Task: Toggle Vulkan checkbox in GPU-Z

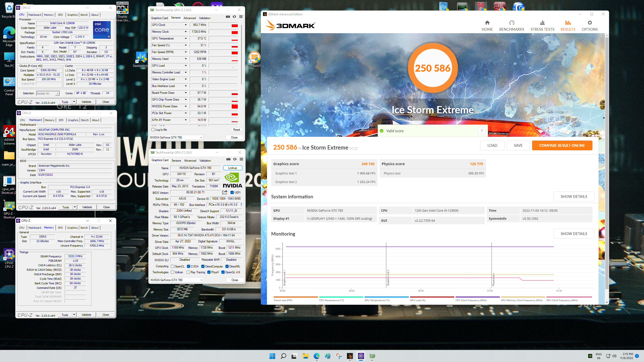Action: 172,272
